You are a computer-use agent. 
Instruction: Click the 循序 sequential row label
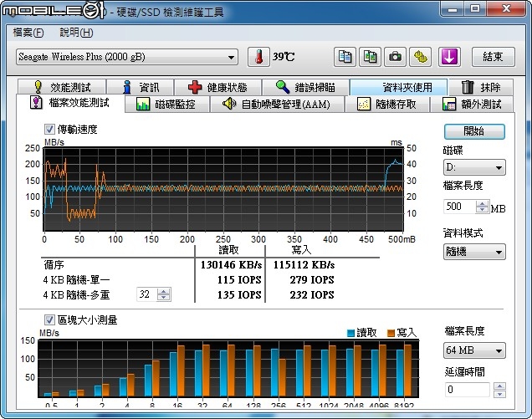pos(54,264)
